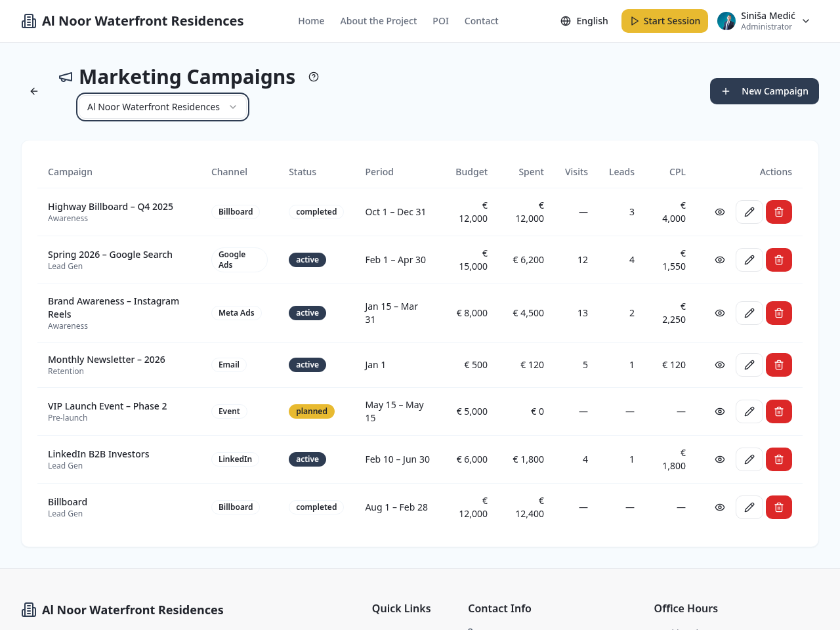Delete Brand Awareness – Instagram Reels campaign
This screenshot has height=630, width=840.
pos(779,313)
